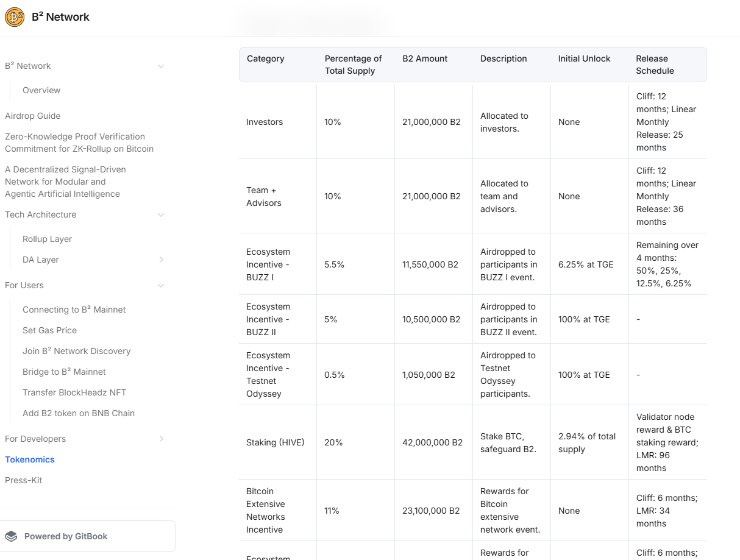Expand the DA Layer submenu chevron

161,260
